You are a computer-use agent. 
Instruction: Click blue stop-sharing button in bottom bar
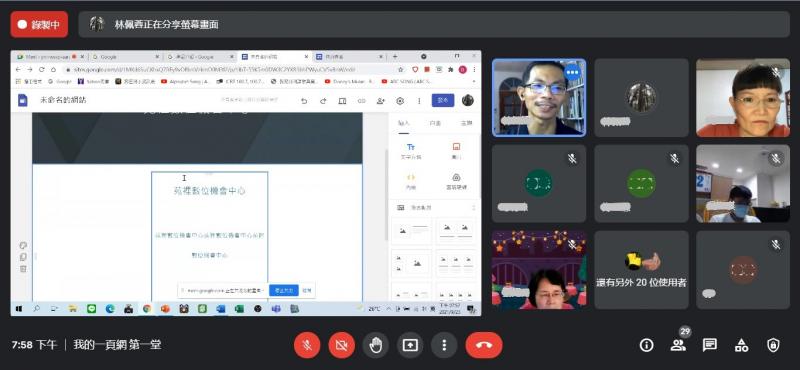click(284, 290)
